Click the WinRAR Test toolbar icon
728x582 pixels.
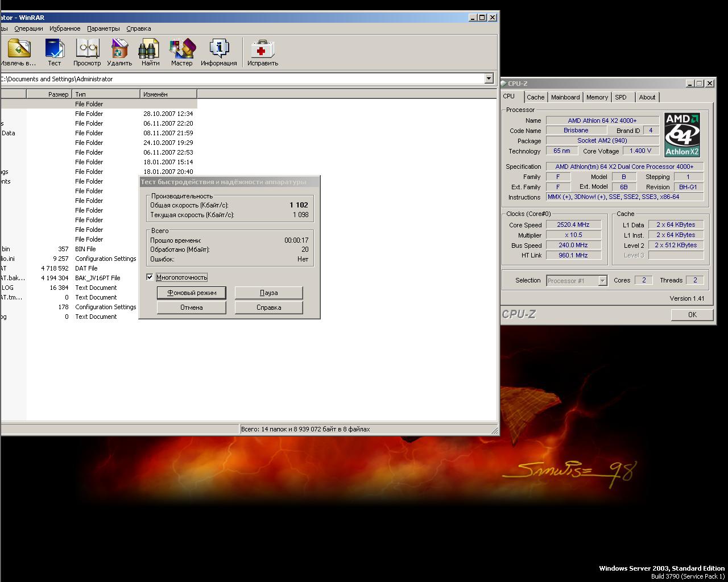pos(55,52)
